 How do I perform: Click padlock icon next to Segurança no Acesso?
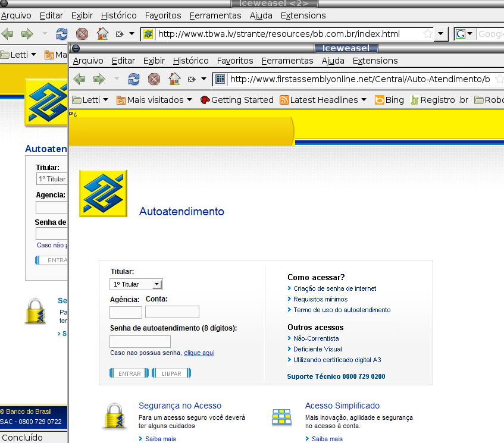(x=115, y=416)
